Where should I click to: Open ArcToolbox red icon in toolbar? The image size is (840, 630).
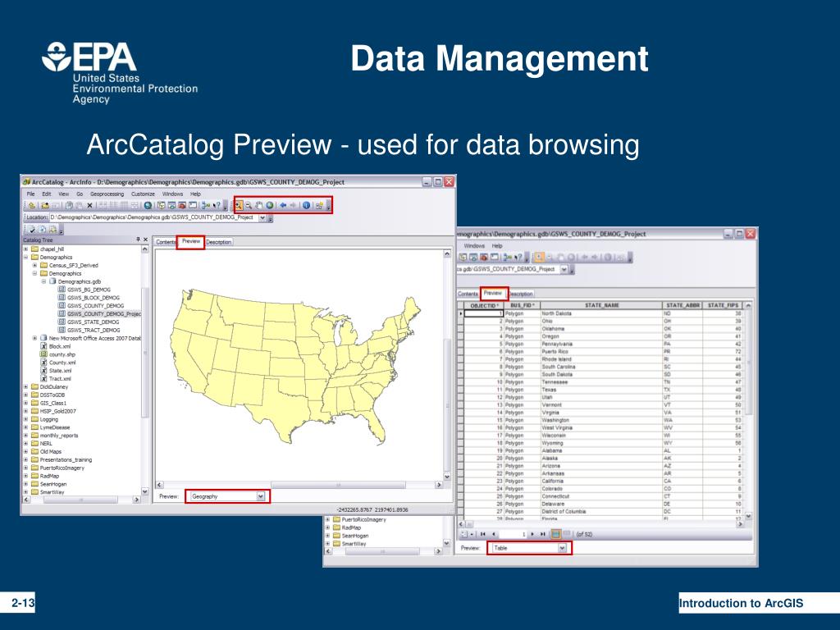tap(182, 205)
